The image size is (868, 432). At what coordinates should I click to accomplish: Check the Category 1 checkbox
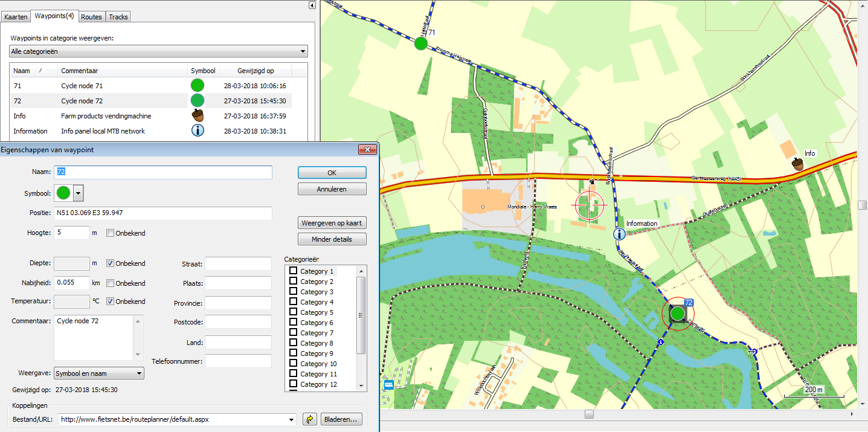pos(294,271)
